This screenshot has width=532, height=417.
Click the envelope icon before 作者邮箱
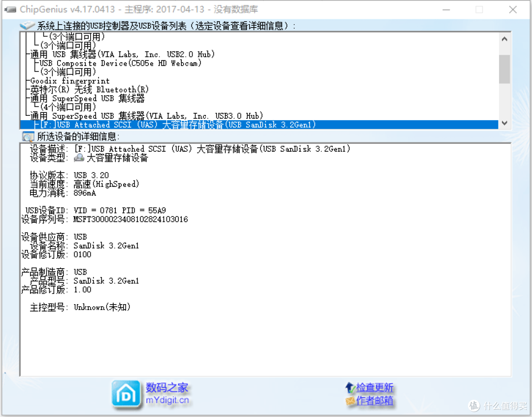(350, 400)
